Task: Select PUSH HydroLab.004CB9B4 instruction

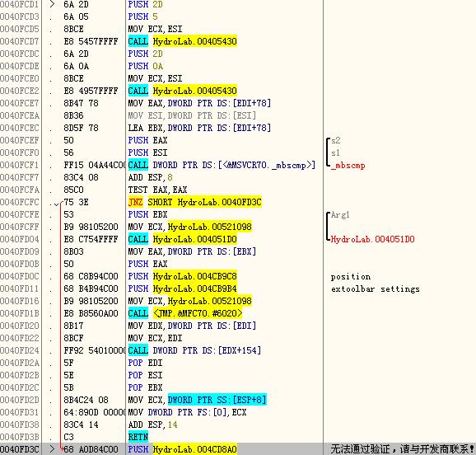Action: pyautogui.click(x=182, y=288)
